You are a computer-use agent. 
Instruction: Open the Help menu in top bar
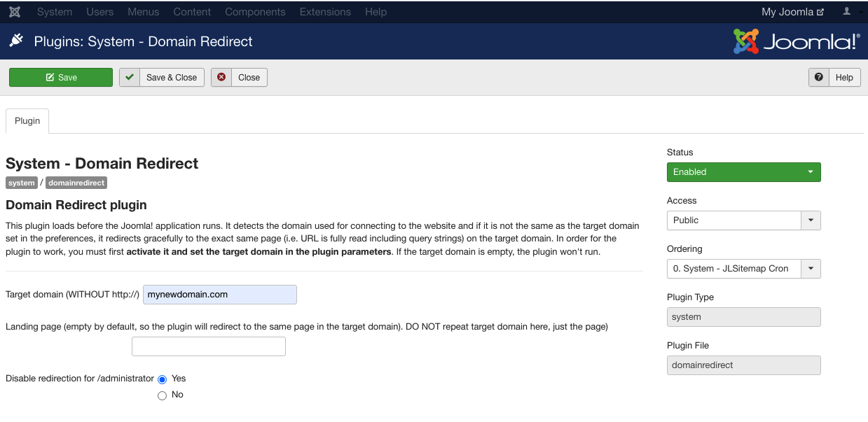(x=376, y=12)
